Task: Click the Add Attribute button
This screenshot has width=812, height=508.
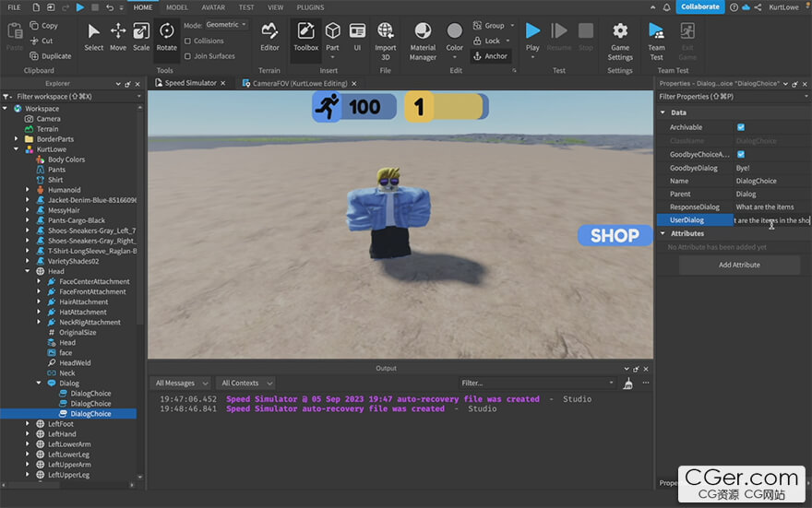Action: pyautogui.click(x=739, y=265)
